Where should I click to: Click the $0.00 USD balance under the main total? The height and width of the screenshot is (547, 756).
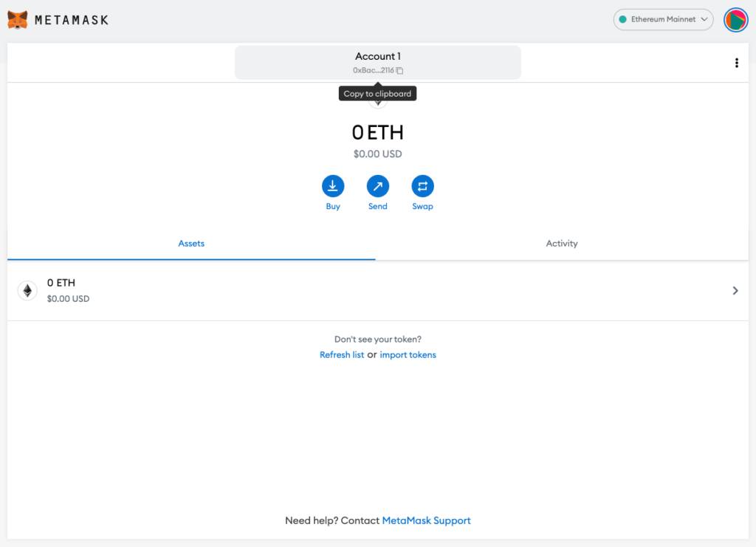tap(377, 154)
